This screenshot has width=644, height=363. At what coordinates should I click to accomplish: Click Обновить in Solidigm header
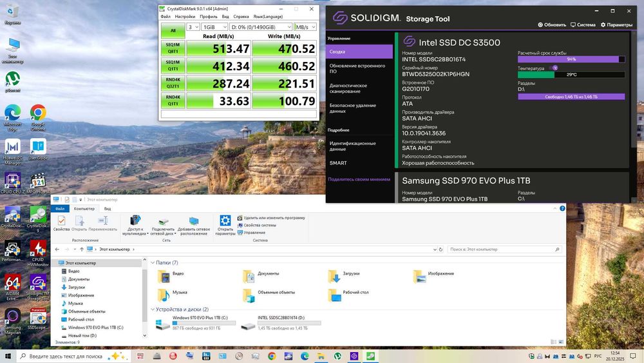tap(552, 25)
